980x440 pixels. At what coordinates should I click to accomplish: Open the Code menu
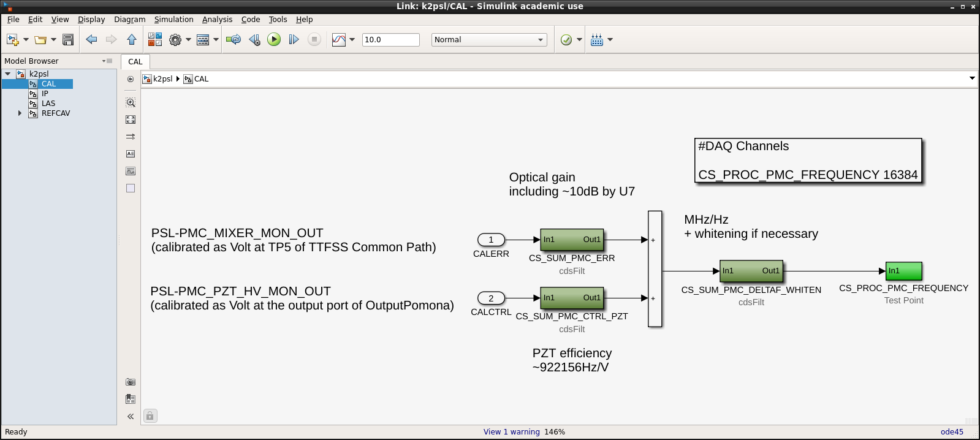(251, 20)
